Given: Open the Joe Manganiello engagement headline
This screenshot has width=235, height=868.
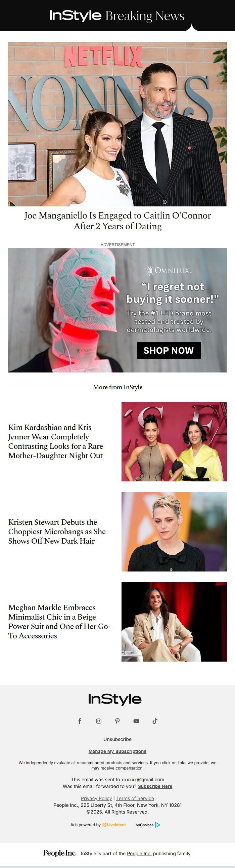Looking at the screenshot, I should tap(117, 221).
